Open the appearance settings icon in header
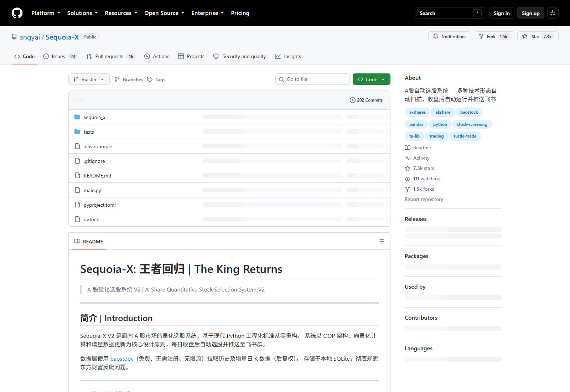The image size is (570, 392). point(553,13)
